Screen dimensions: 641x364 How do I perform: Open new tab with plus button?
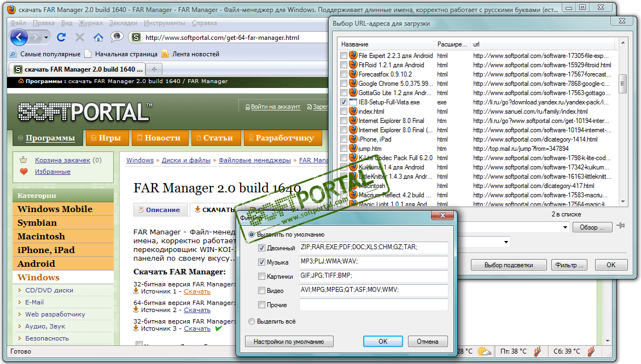click(x=154, y=69)
